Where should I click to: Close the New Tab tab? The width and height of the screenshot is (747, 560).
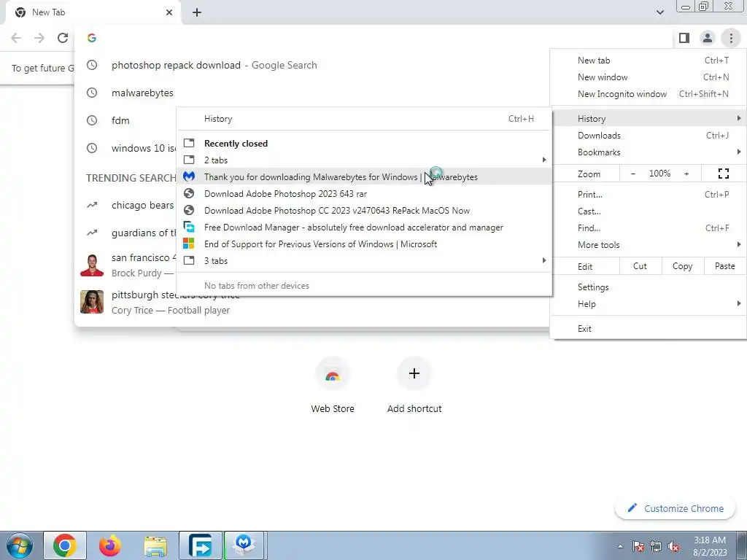(169, 12)
